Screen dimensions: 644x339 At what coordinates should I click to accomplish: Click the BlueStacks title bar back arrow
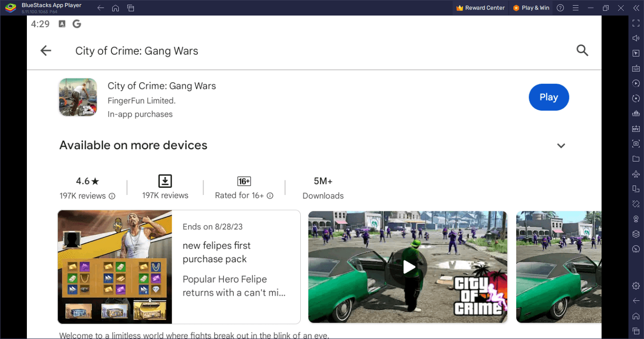point(100,8)
